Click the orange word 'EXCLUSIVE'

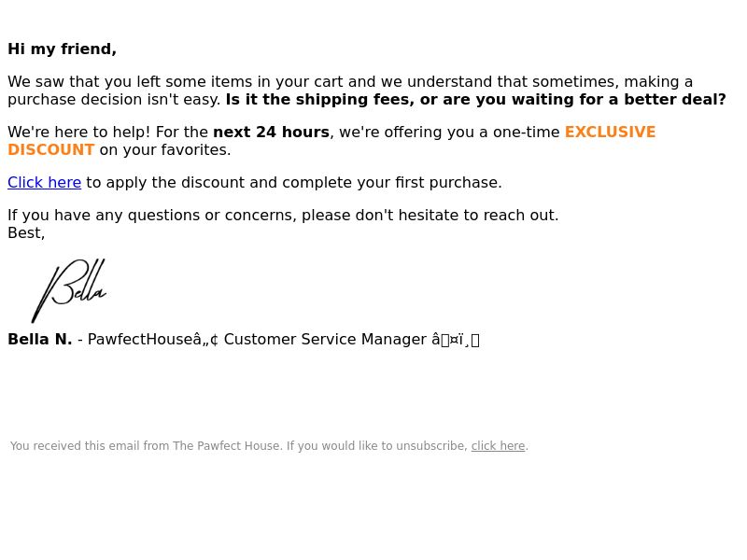click(610, 132)
